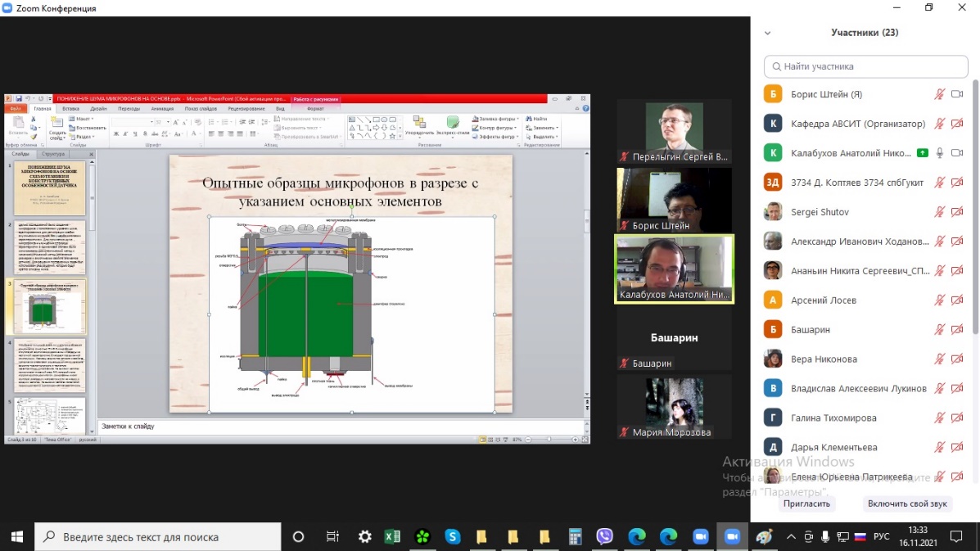
Task: Click the Paint palette taskbar icon
Action: [763, 537]
